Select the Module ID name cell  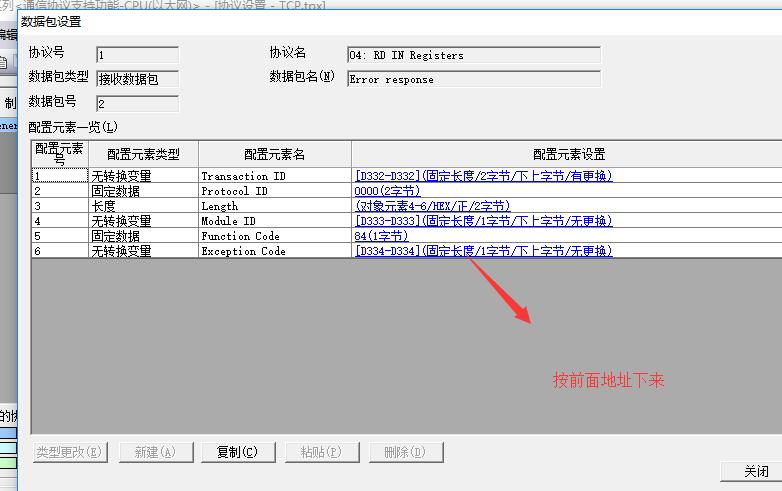point(275,221)
